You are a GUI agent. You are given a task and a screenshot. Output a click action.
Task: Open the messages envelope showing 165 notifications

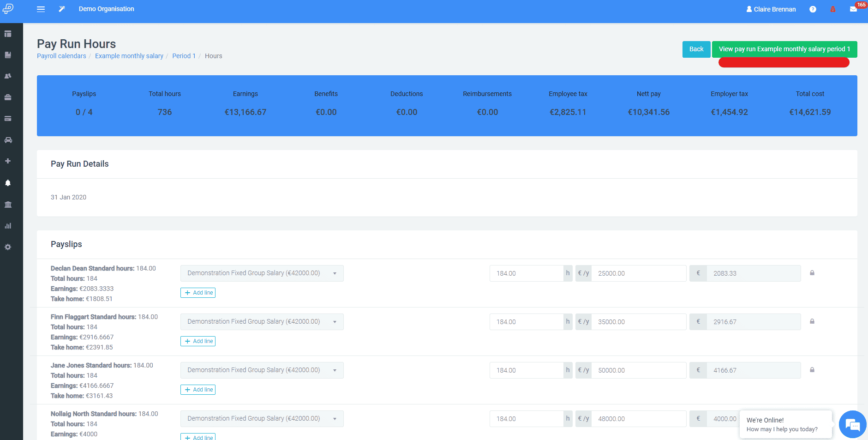[x=853, y=9]
